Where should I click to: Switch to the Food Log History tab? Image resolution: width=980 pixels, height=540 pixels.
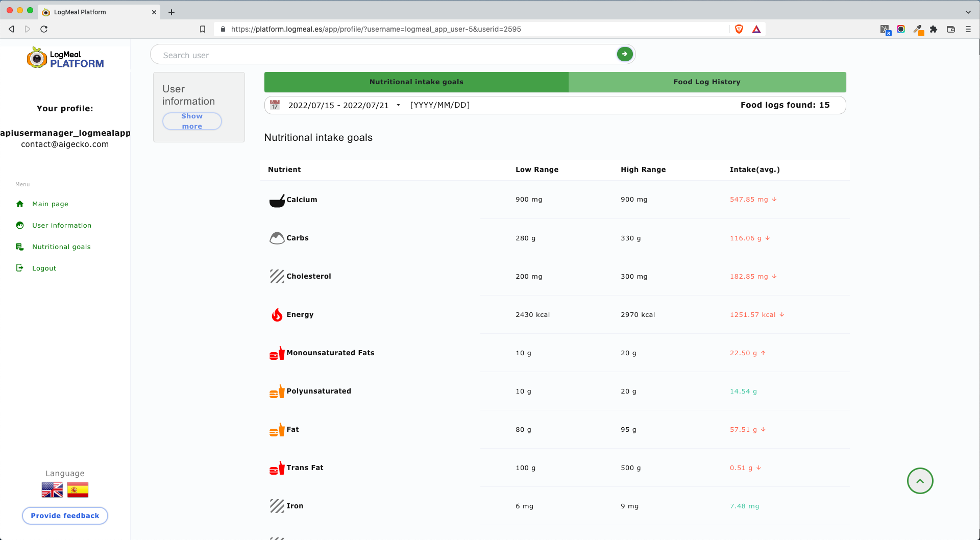(706, 82)
